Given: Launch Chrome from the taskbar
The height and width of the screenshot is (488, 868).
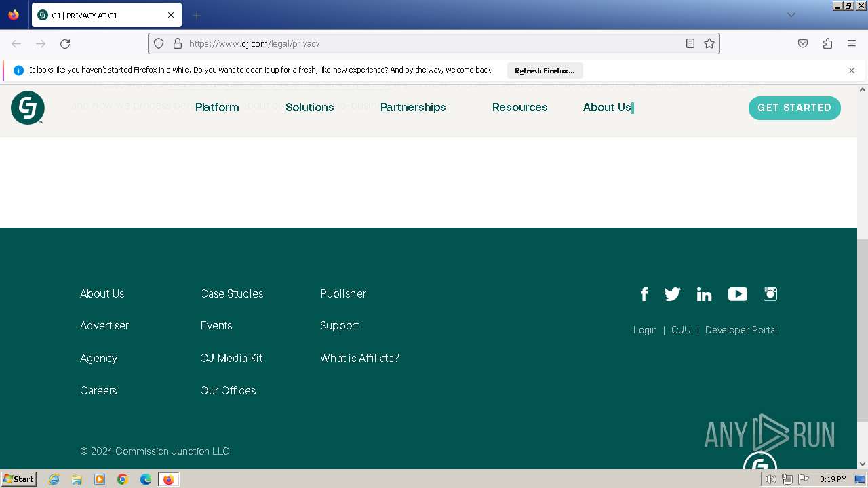Looking at the screenshot, I should [123, 479].
